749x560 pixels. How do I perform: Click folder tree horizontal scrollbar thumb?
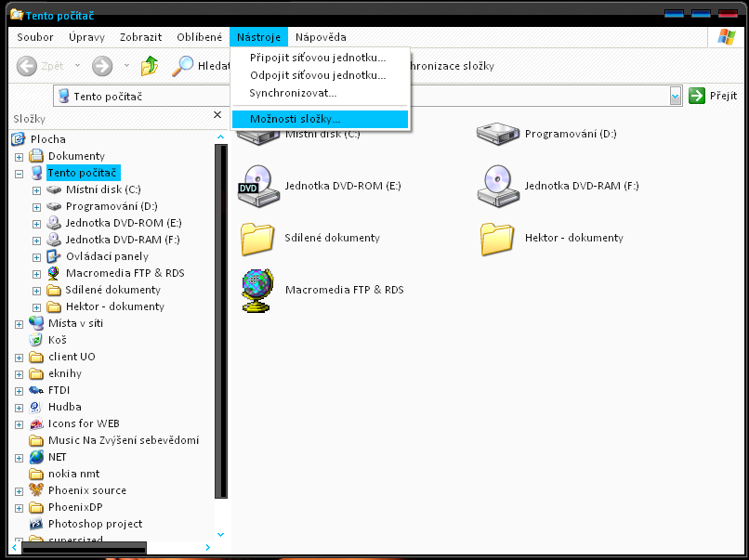coord(84,548)
